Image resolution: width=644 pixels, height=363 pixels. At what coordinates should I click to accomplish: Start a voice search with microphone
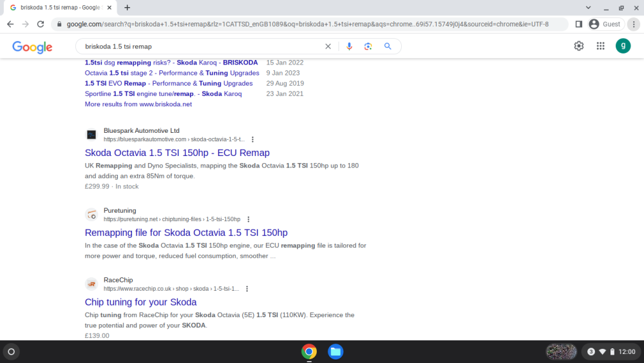pos(349,46)
